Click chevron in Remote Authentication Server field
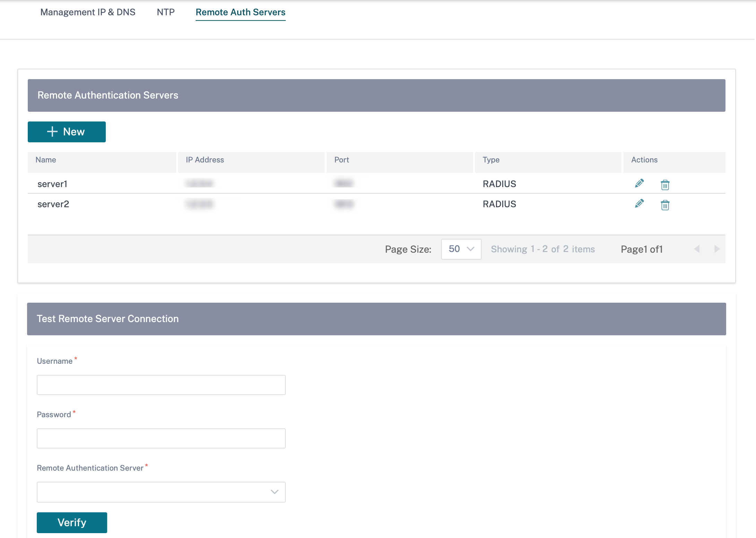756x538 pixels. tap(274, 492)
